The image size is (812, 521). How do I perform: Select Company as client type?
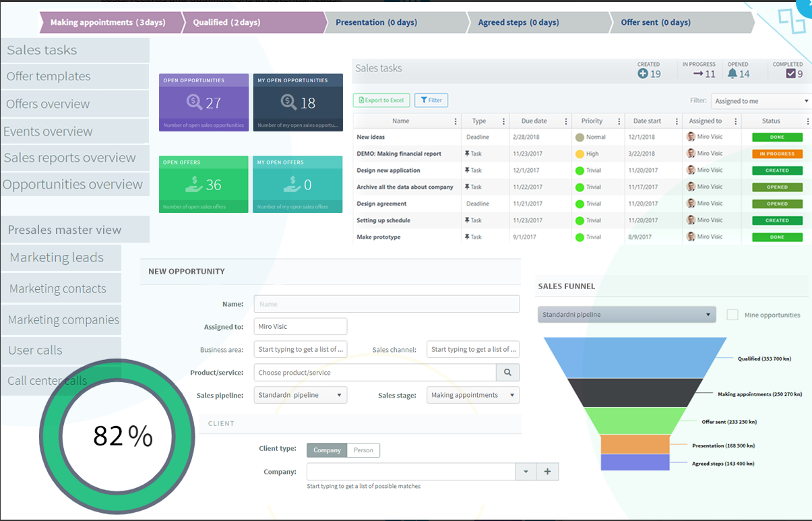click(326, 450)
